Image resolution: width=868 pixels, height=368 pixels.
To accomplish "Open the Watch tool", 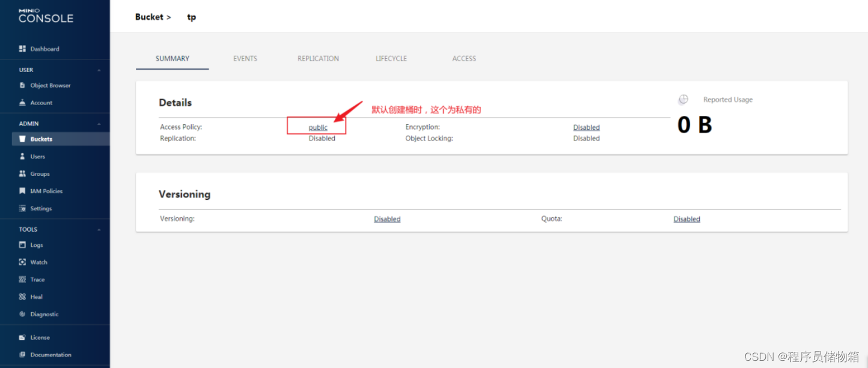I will (40, 262).
